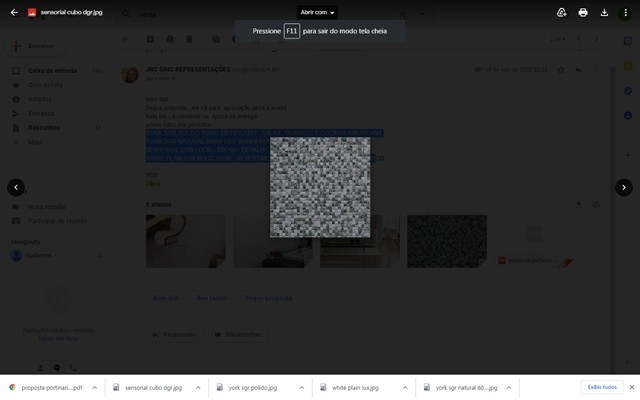Viewport: 640px width, 400px height.
Task: Close the downloads bar
Action: pyautogui.click(x=632, y=387)
